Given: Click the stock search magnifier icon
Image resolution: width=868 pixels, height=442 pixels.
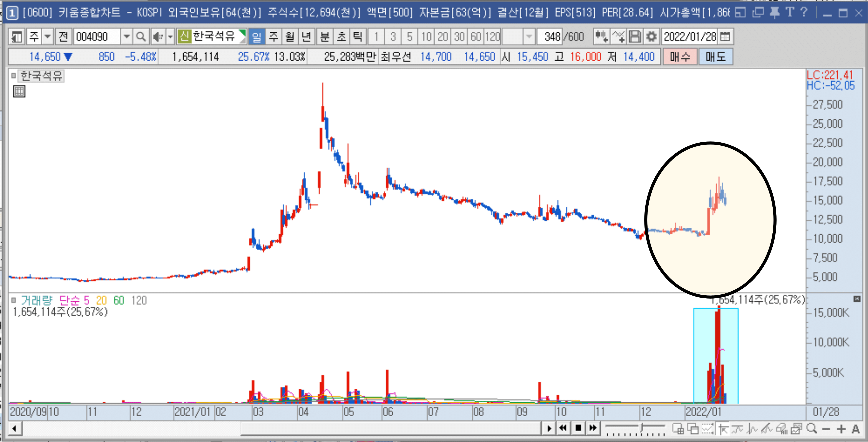Looking at the screenshot, I should [x=141, y=36].
